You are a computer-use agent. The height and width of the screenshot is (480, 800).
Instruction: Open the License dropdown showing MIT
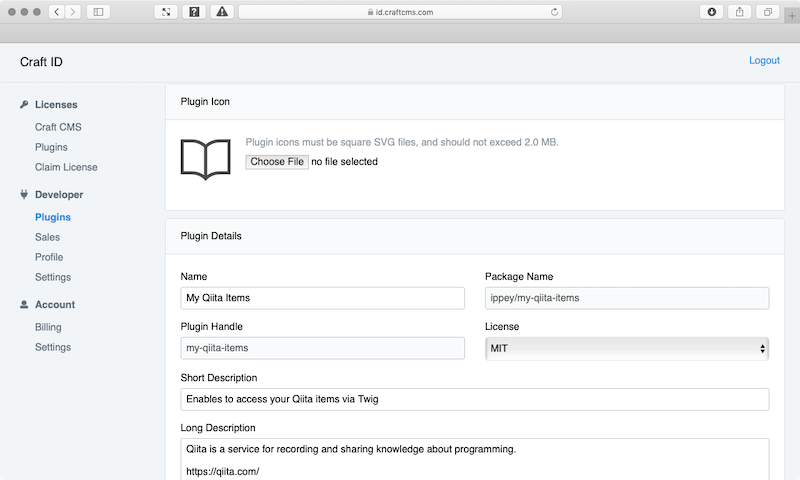(x=627, y=348)
